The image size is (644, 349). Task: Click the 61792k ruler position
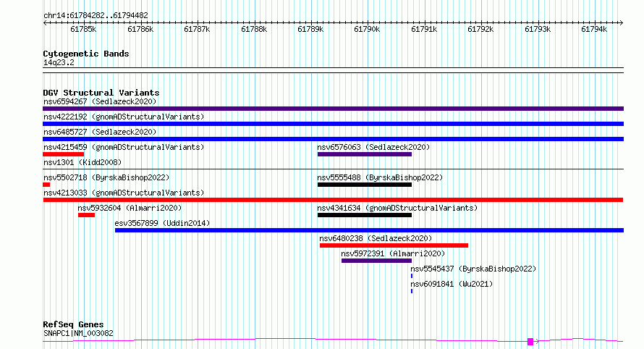point(480,29)
